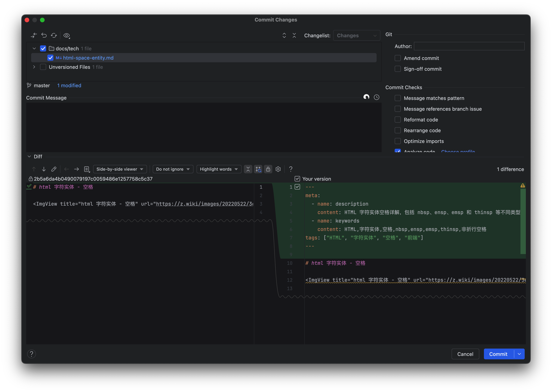This screenshot has height=392, width=552.
Task: Click the Refresh changes icon
Action: tap(54, 36)
